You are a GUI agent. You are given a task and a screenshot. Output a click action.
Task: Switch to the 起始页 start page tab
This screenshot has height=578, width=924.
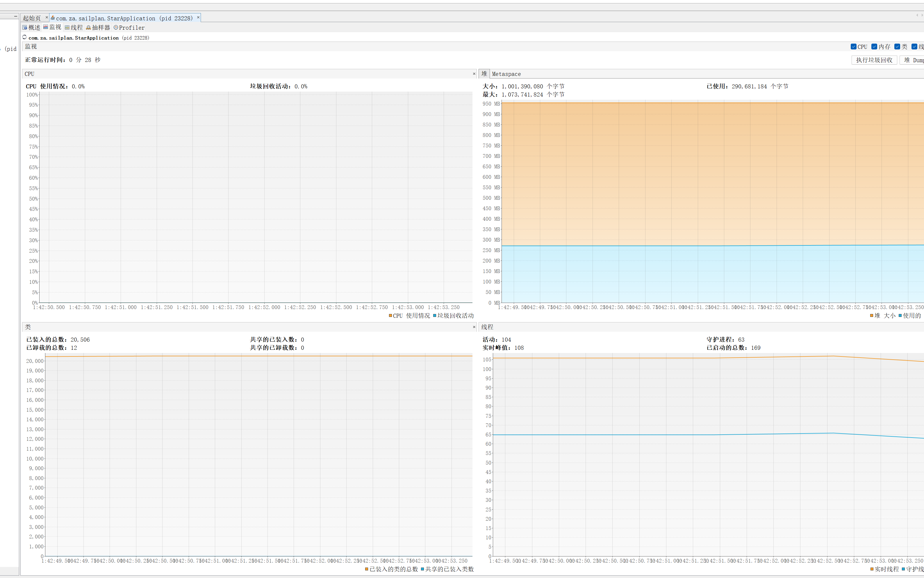(x=32, y=18)
